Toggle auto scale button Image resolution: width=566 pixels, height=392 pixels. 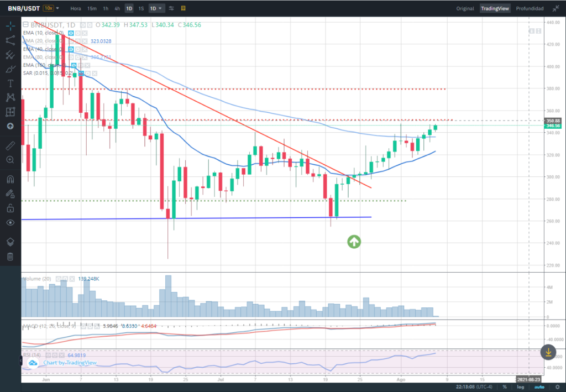point(539,387)
